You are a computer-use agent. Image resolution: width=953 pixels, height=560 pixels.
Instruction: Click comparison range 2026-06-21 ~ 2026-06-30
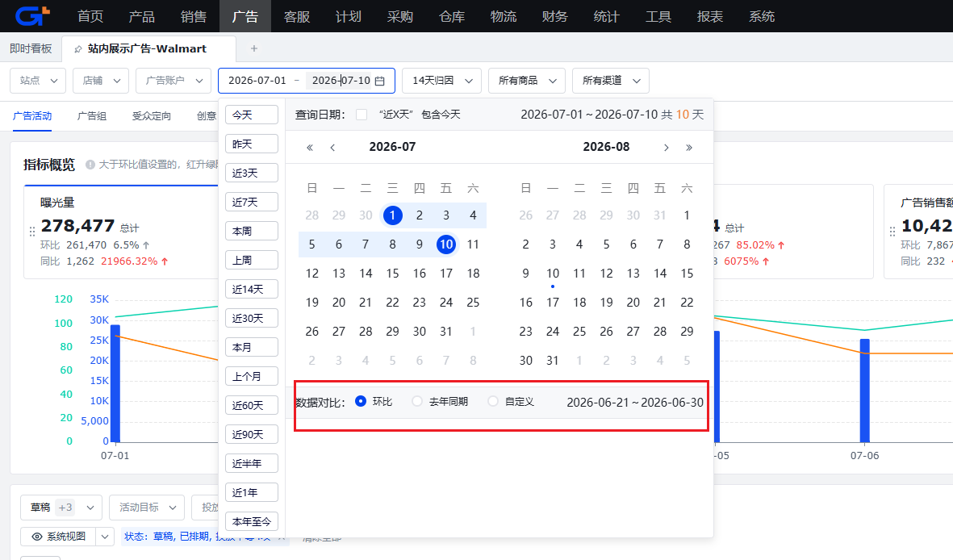pos(634,403)
